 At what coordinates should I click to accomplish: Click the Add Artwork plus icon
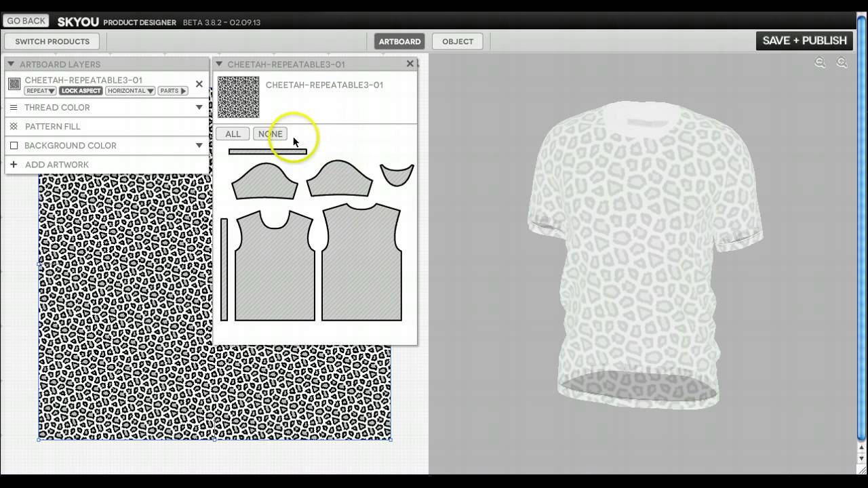(14, 164)
